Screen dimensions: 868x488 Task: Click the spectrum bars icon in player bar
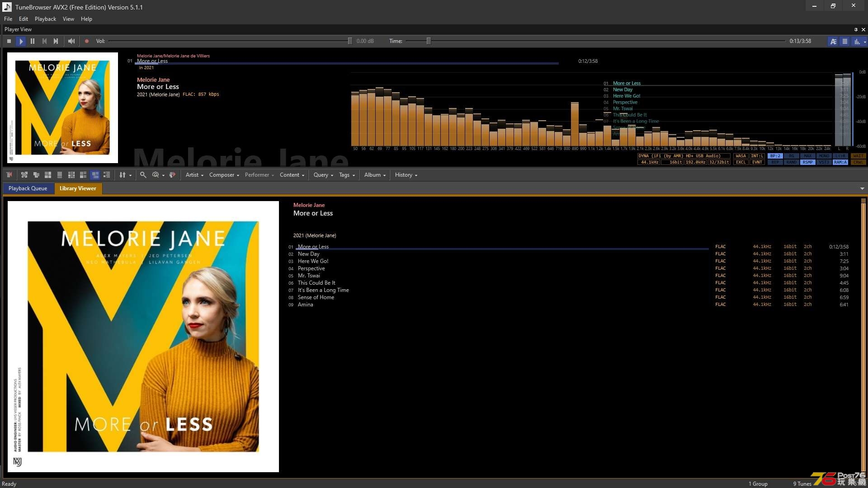click(857, 41)
